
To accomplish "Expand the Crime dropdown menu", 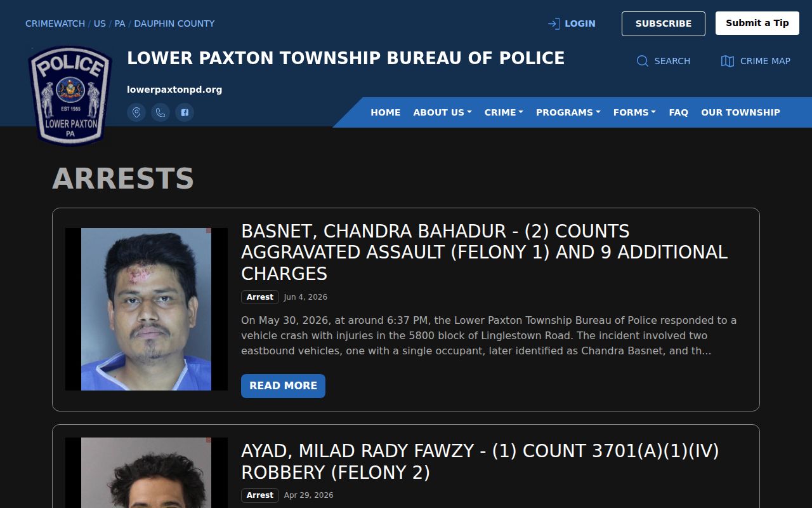I will coord(504,112).
